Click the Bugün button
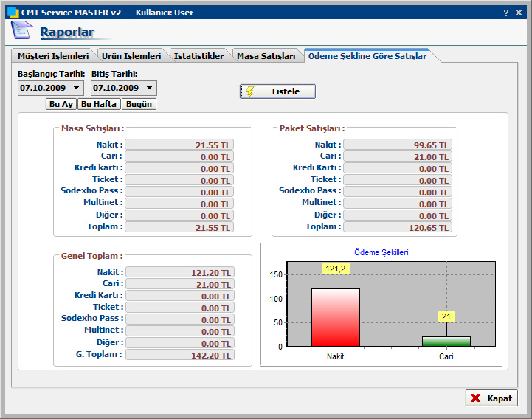Viewport: 532px width, 419px height. (x=139, y=105)
